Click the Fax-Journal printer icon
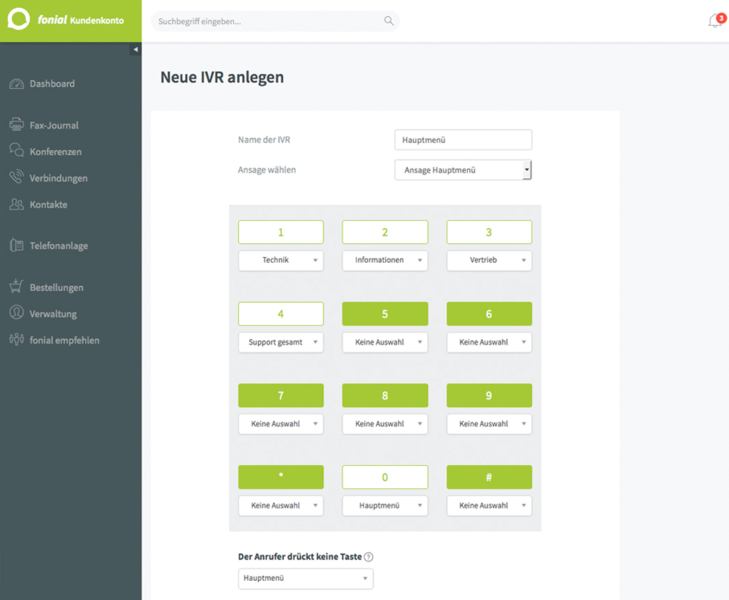Screen dimensions: 729x600 [16, 125]
